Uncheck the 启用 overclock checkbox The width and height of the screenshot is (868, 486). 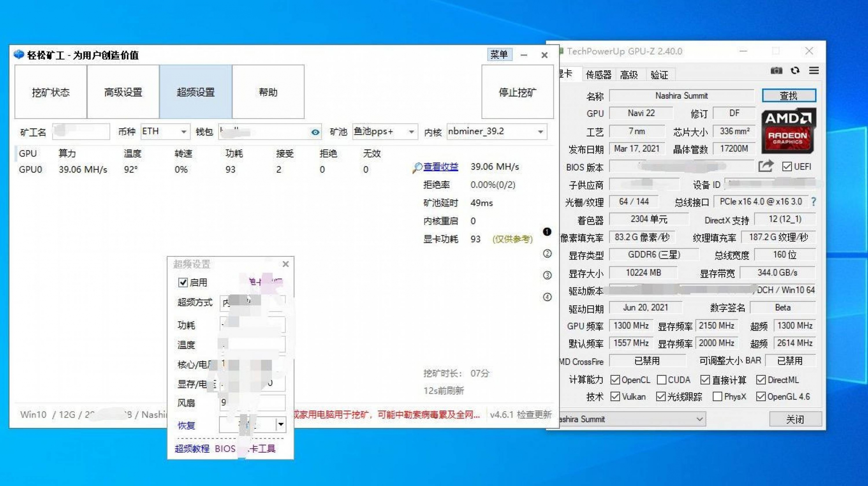click(x=183, y=282)
